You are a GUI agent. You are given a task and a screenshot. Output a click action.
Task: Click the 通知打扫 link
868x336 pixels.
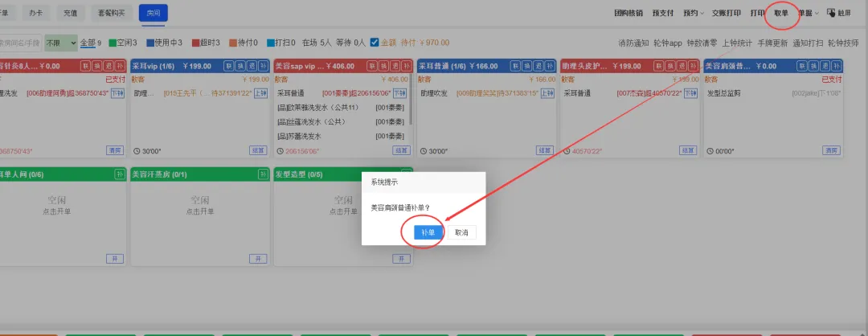click(808, 43)
